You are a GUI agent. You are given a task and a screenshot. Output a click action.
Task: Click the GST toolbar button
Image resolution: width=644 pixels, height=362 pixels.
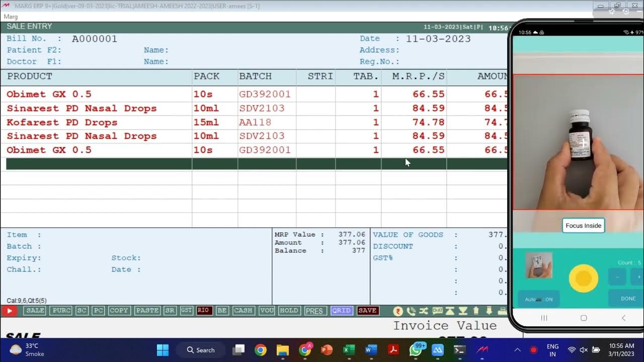tap(187, 311)
